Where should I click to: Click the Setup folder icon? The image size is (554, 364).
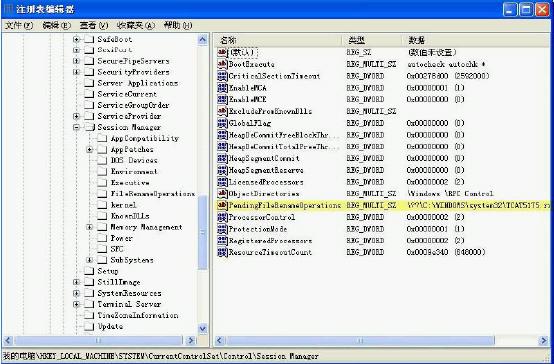[89, 271]
